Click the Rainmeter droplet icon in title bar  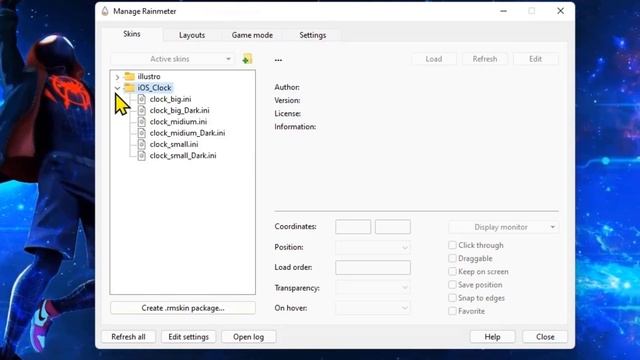point(105,11)
